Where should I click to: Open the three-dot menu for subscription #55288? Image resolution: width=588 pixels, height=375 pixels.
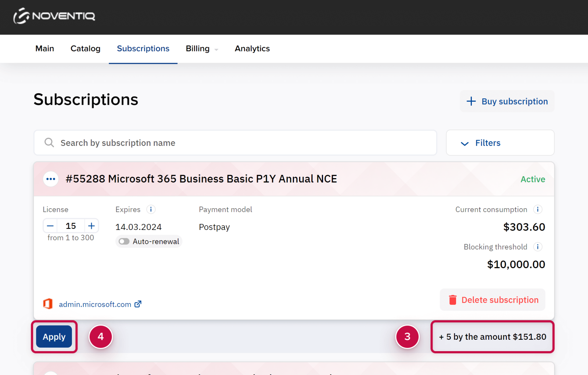tap(51, 179)
